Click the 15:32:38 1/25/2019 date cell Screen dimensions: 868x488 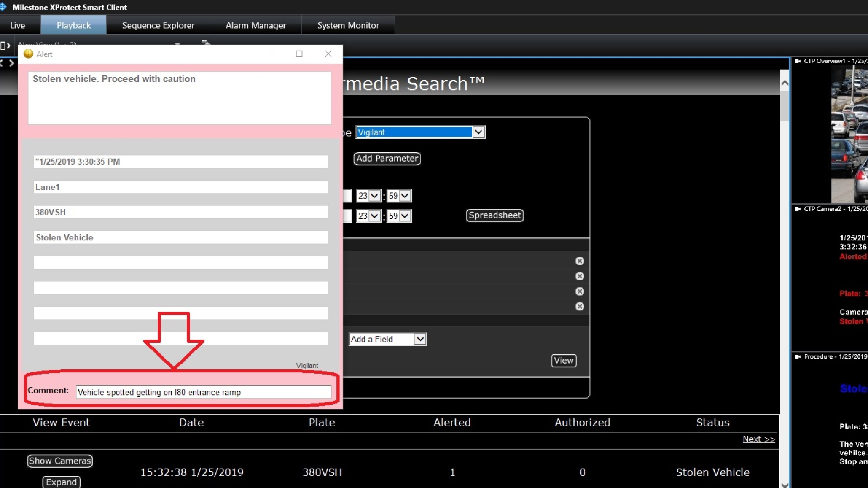(192, 472)
